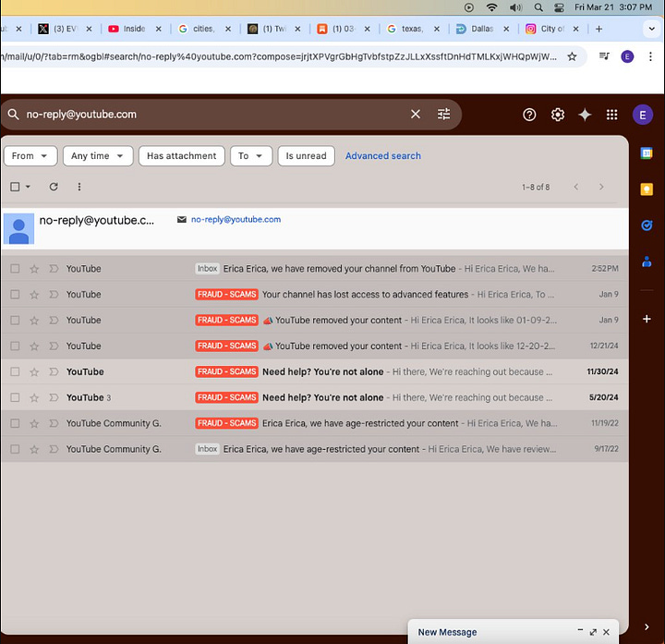Open Google Keep side panel

pyautogui.click(x=647, y=189)
